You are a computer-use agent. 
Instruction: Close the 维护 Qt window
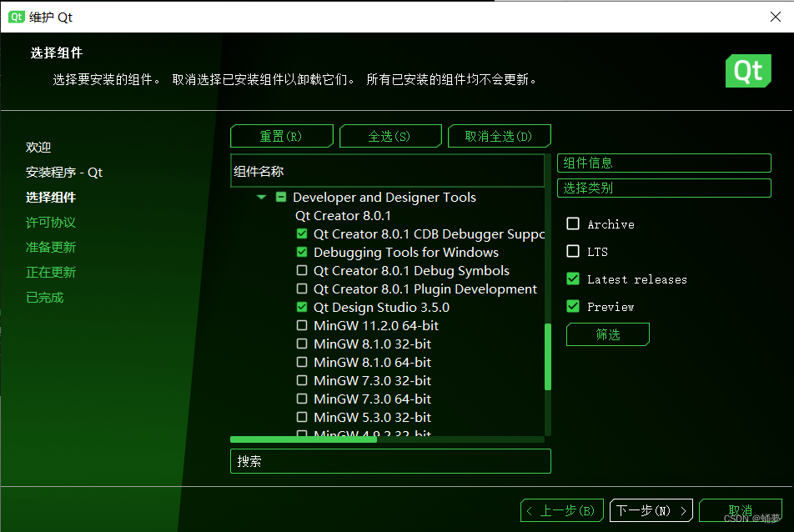(x=776, y=17)
